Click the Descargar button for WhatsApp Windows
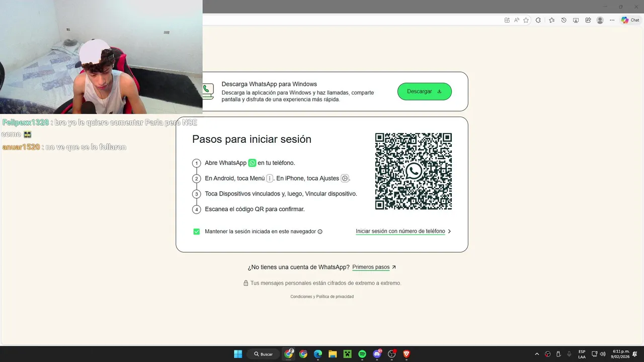The image size is (644, 362). click(x=424, y=92)
